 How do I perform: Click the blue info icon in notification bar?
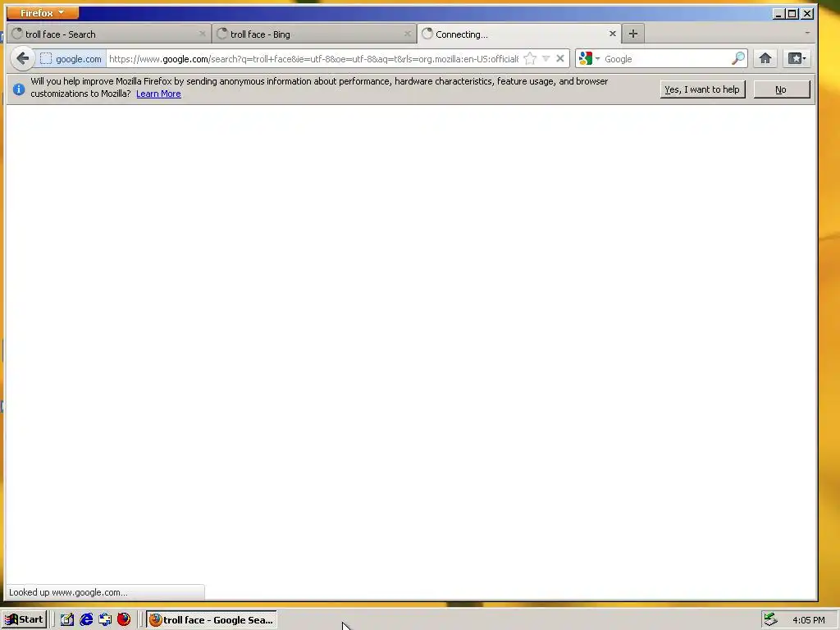coord(19,89)
